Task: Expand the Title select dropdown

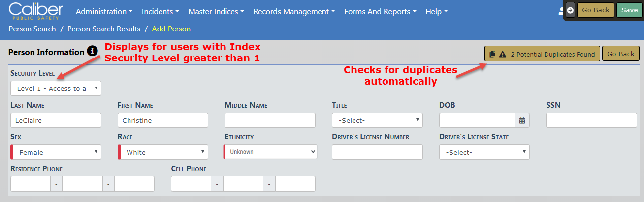Action: [x=377, y=120]
